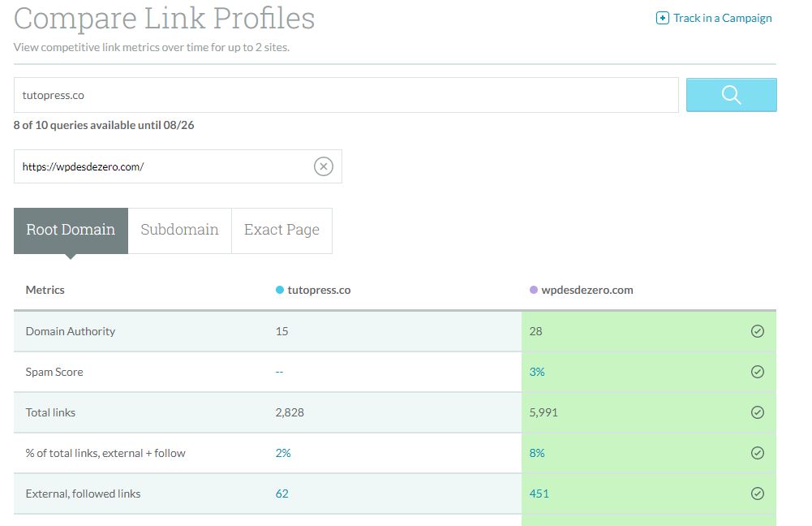Image resolution: width=812 pixels, height=526 pixels.
Task: Click the '8 of 10 queries available' notice
Action: click(104, 125)
